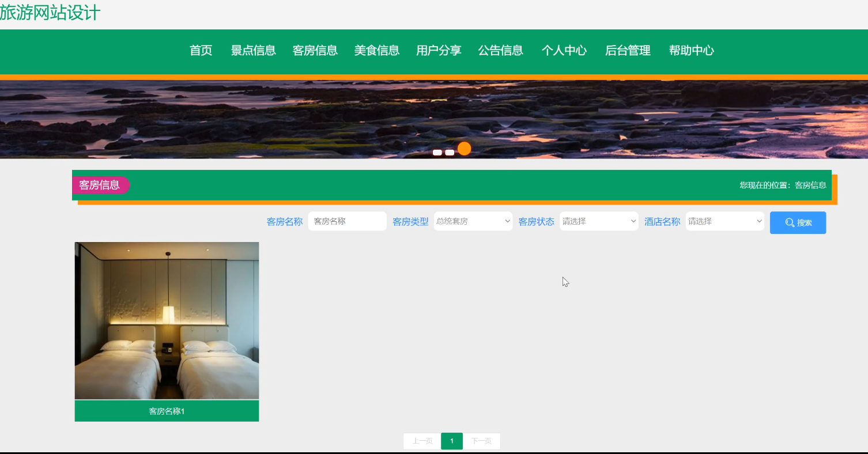The image size is (868, 454).
Task: Open 个人中心 navigation item
Action: pos(564,51)
